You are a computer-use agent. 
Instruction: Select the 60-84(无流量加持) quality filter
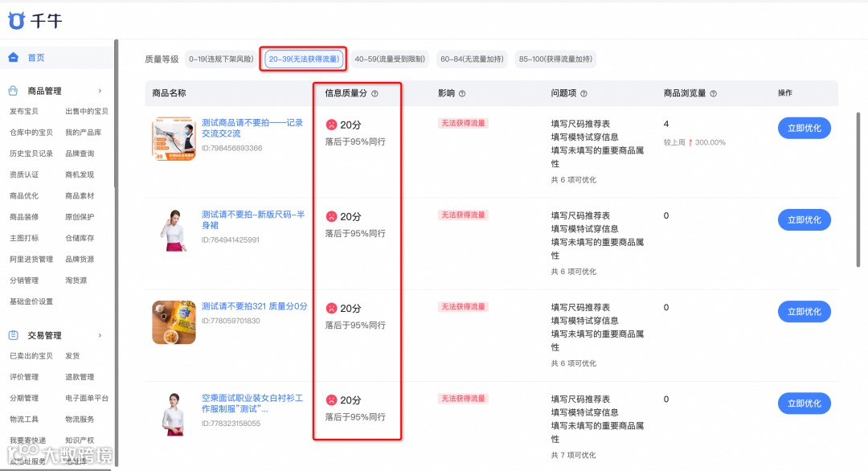point(472,59)
